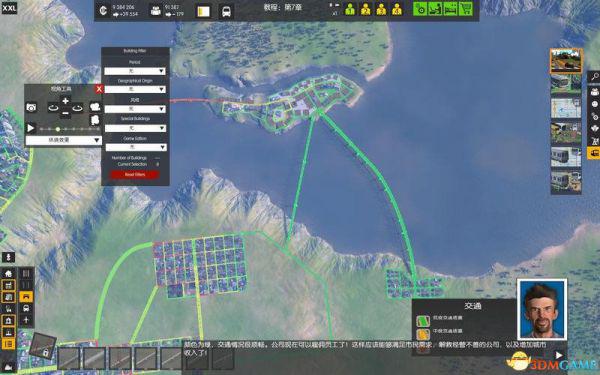Advance the advisor dialogue with the arrow
Viewport: 600px width, 375px height.
[558, 355]
